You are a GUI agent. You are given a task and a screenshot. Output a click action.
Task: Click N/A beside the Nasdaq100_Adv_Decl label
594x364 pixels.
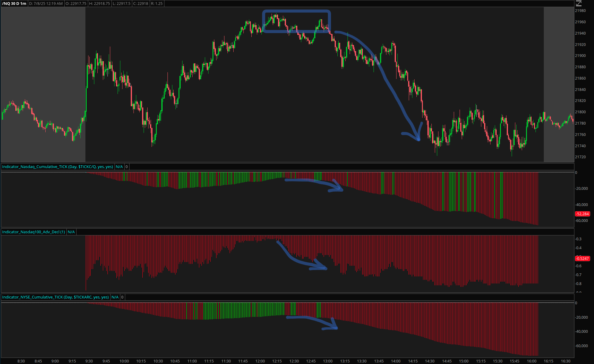(x=71, y=232)
